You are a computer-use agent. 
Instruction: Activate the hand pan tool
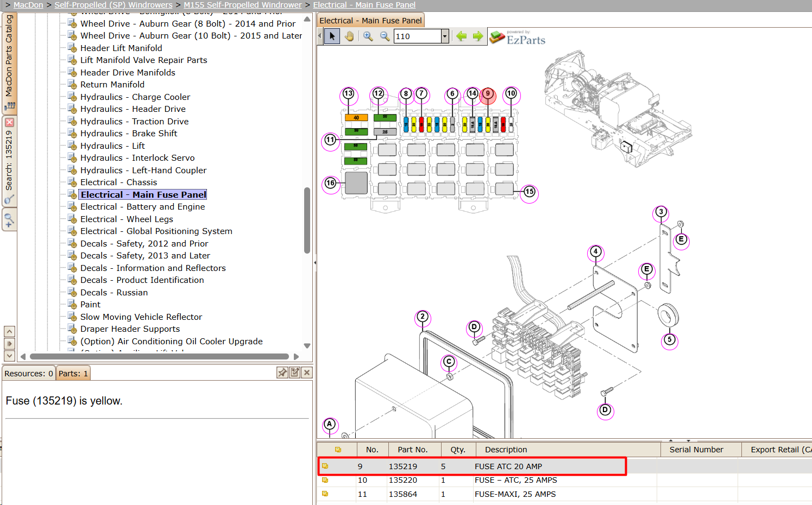(x=349, y=36)
